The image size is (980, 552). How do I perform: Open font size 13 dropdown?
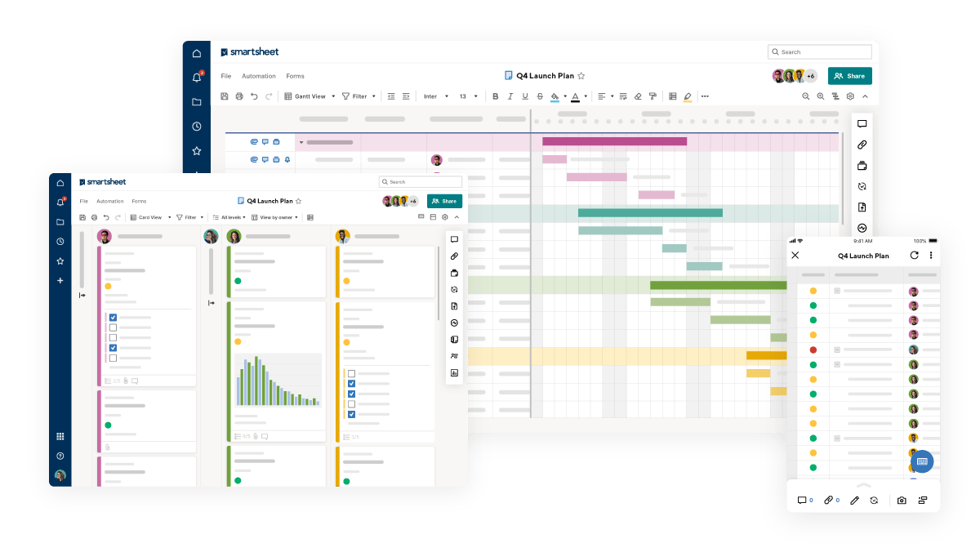[x=468, y=96]
